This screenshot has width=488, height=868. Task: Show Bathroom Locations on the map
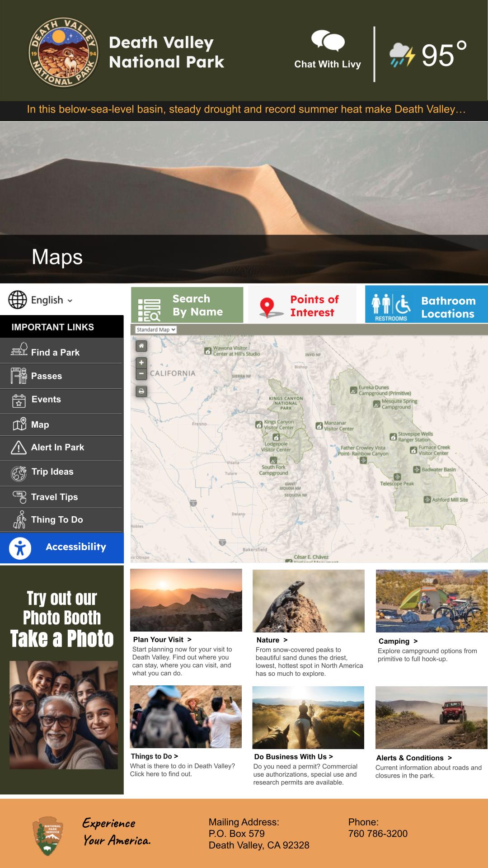(427, 304)
